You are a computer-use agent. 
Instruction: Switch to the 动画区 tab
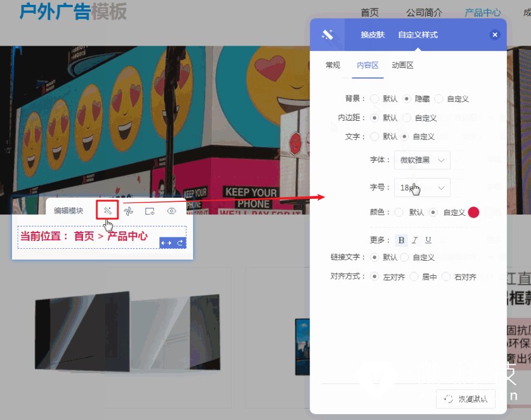[x=402, y=65]
